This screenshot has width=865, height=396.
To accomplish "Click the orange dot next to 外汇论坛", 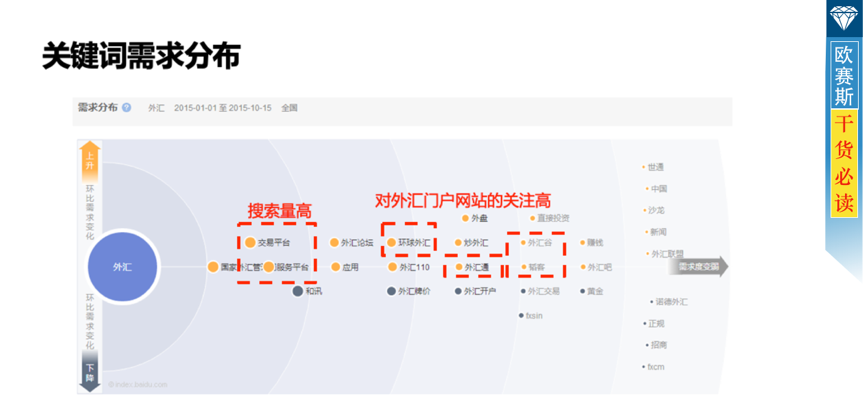I will coord(334,242).
